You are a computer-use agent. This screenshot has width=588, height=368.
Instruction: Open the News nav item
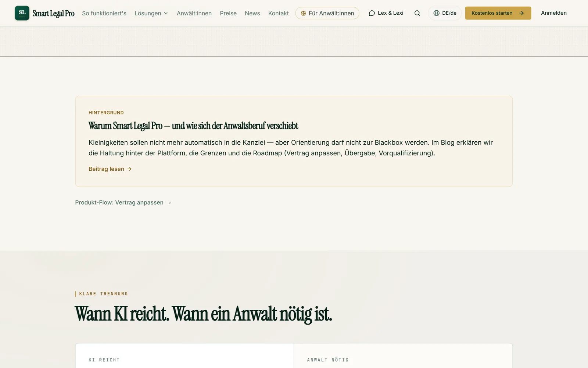(252, 13)
